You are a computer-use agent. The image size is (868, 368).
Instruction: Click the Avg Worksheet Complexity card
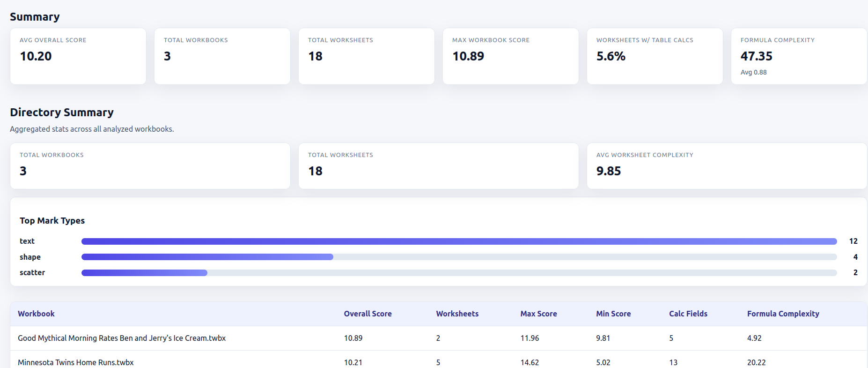point(727,166)
